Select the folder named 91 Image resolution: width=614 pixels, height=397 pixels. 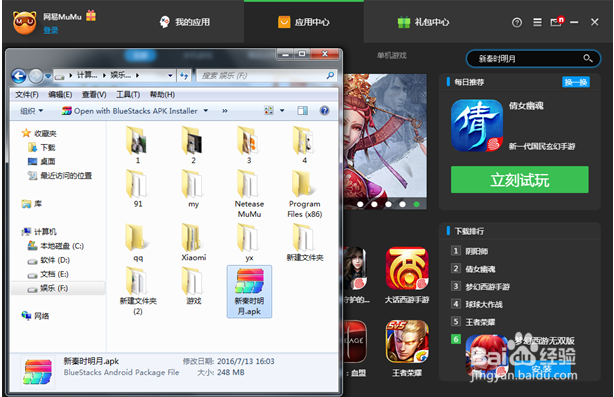point(137,189)
